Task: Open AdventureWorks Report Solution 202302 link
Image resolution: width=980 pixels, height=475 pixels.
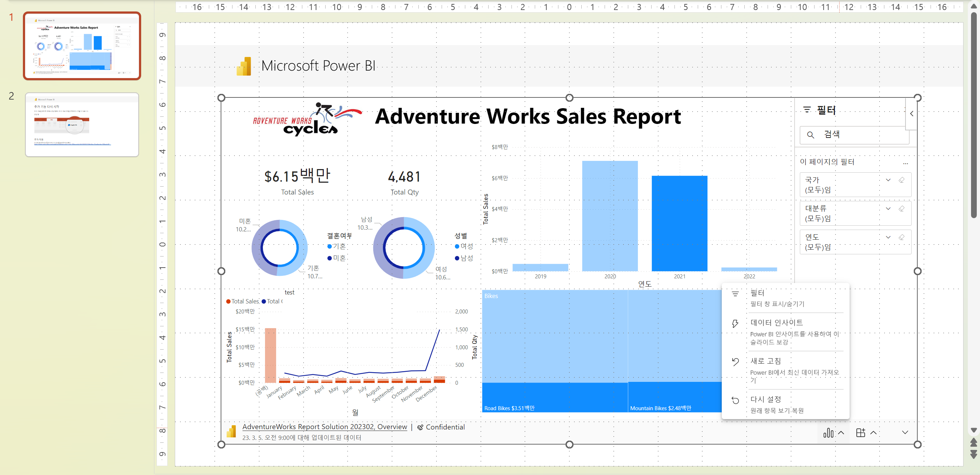Action: [x=325, y=427]
